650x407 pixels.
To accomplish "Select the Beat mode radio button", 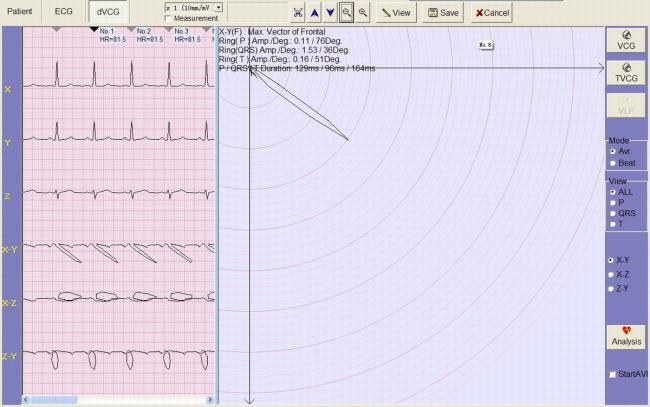I will (613, 162).
